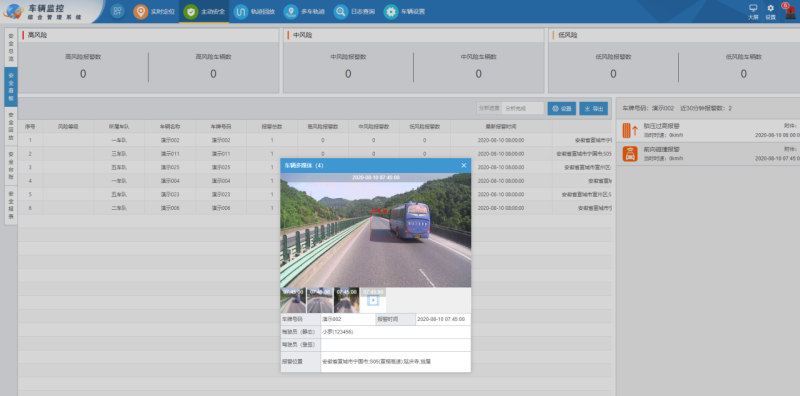
Task: Click 所属车队 column header
Action: (x=119, y=126)
